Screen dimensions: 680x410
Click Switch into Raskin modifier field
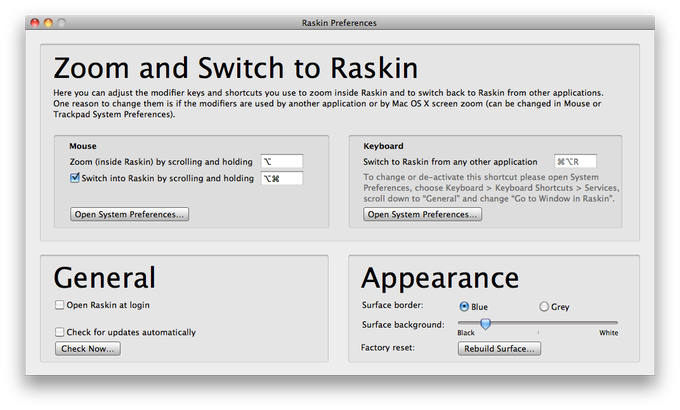pos(282,178)
